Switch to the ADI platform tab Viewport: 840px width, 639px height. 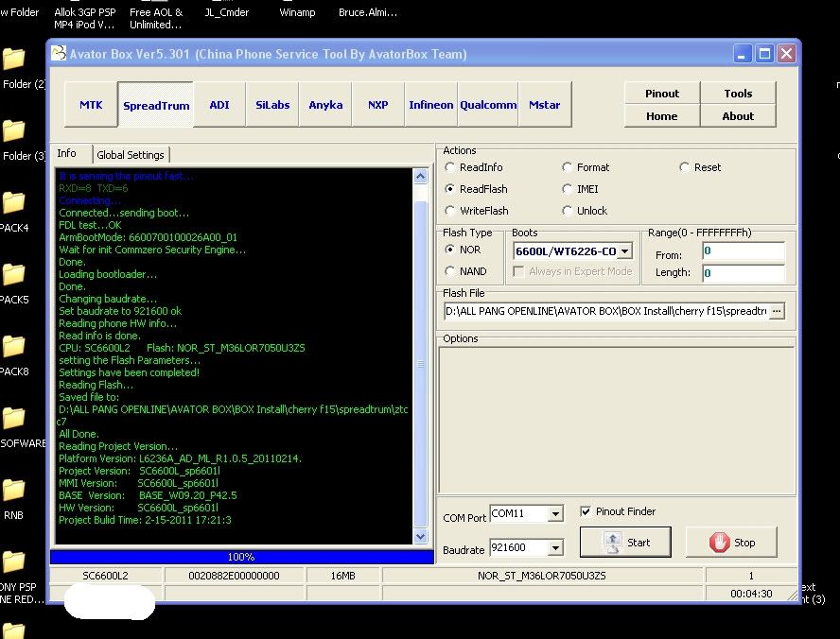pyautogui.click(x=219, y=105)
